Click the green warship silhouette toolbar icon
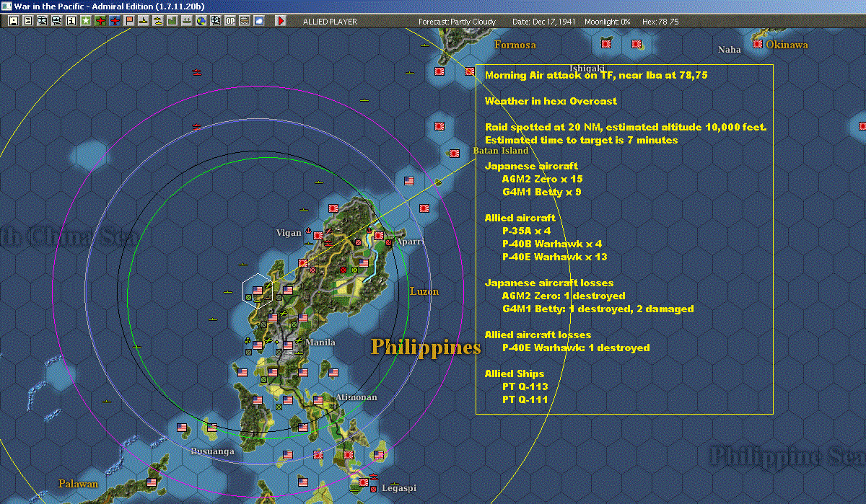Viewport: 866px width, 504px height. pos(187,21)
